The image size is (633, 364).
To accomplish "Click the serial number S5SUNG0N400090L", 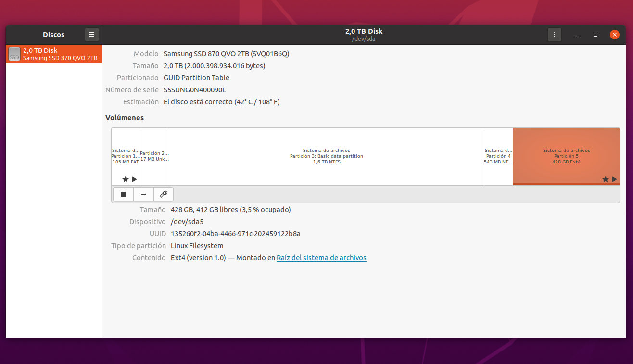I will click(x=194, y=90).
